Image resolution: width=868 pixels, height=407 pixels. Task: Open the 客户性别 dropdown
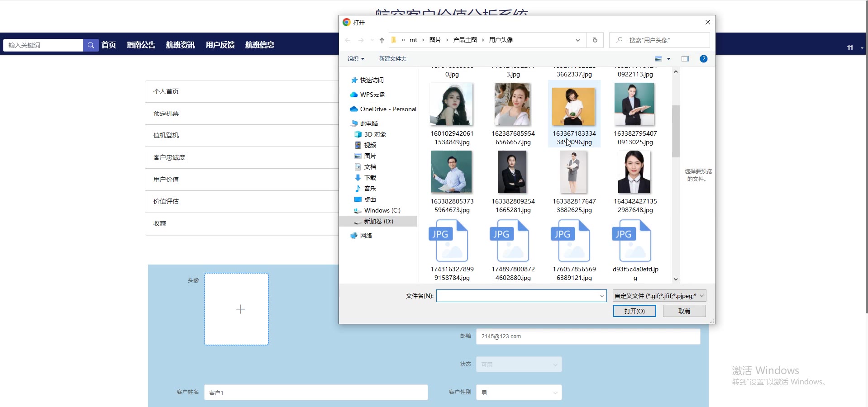(x=519, y=393)
